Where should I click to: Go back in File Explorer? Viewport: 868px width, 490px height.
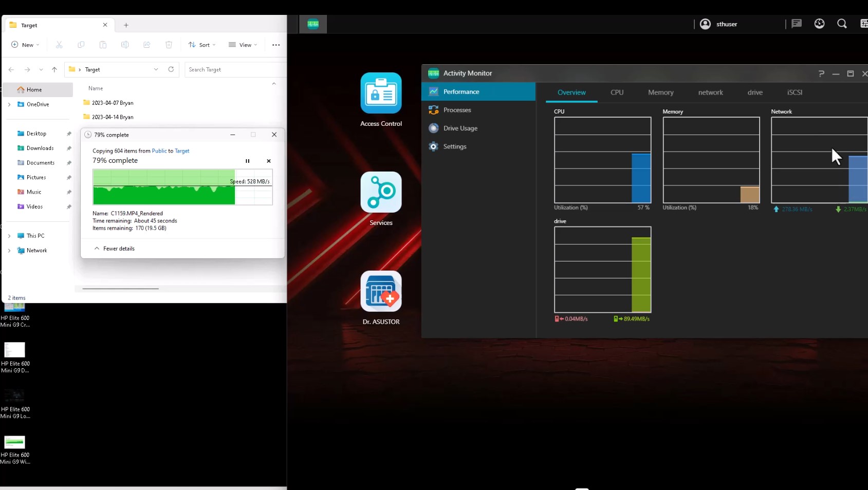coord(11,69)
